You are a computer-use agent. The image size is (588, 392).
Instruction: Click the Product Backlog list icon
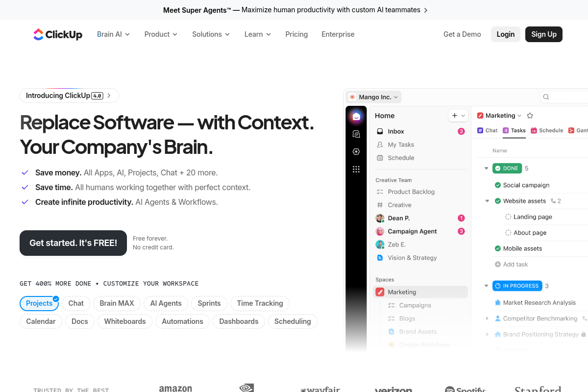(x=380, y=192)
